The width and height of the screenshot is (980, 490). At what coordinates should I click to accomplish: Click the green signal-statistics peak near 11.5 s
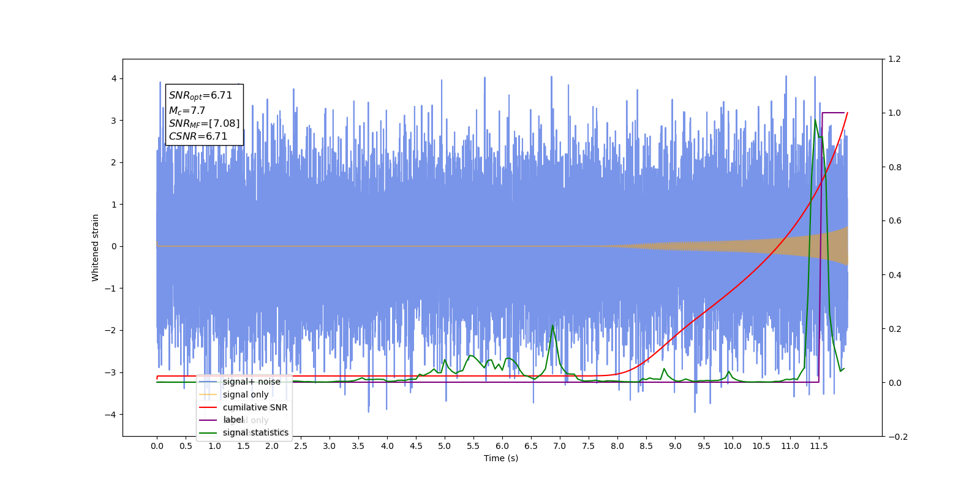(x=815, y=121)
